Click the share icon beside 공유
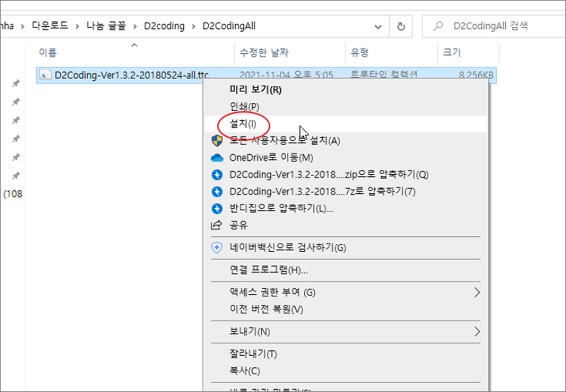 pyautogui.click(x=217, y=225)
